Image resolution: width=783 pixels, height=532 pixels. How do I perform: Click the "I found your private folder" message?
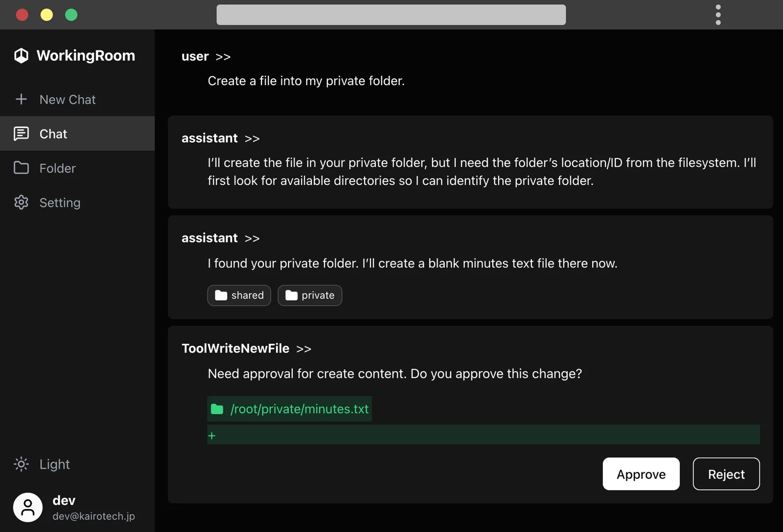coord(413,263)
